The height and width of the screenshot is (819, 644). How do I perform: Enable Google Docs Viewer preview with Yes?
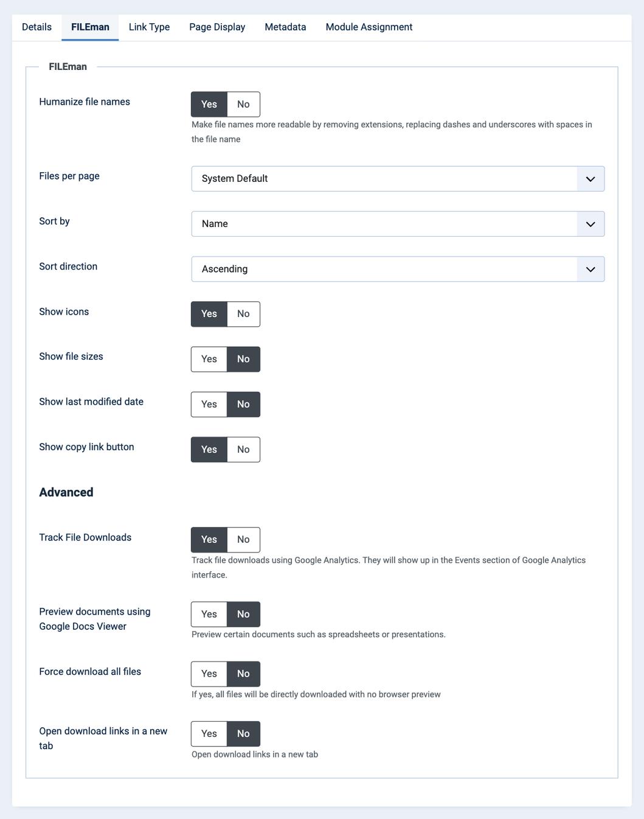209,615
